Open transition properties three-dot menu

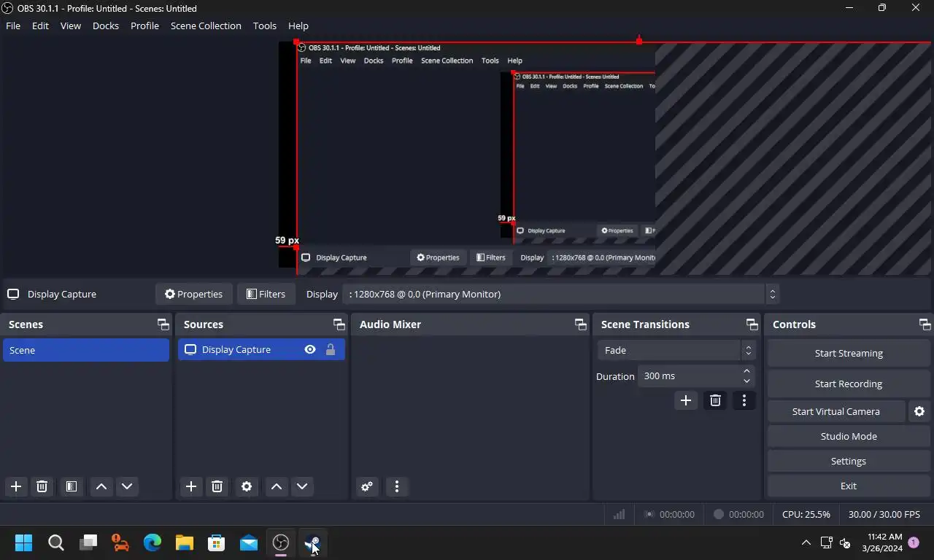[x=744, y=400]
